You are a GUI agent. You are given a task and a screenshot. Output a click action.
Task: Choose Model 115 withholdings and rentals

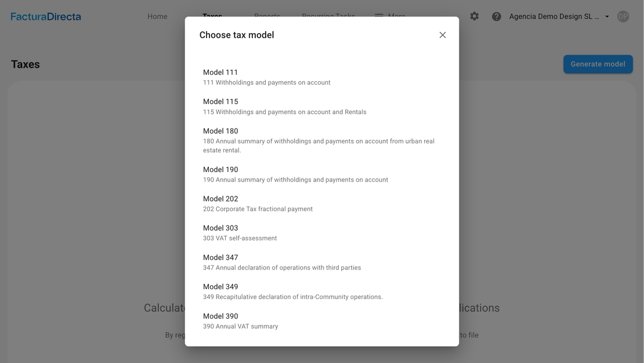coord(284,106)
